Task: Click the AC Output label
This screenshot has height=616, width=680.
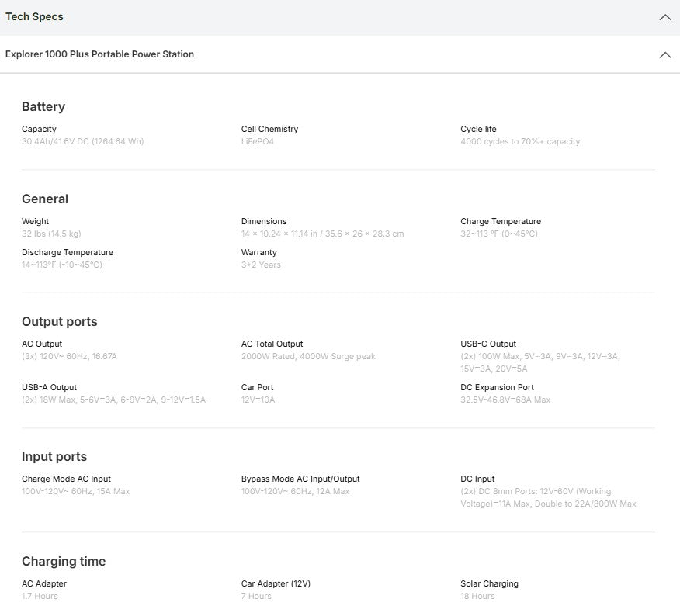Action: (x=42, y=344)
